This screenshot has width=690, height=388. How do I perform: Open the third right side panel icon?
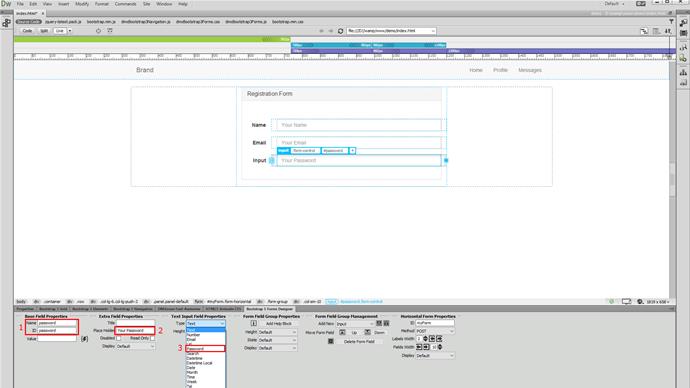[683, 48]
